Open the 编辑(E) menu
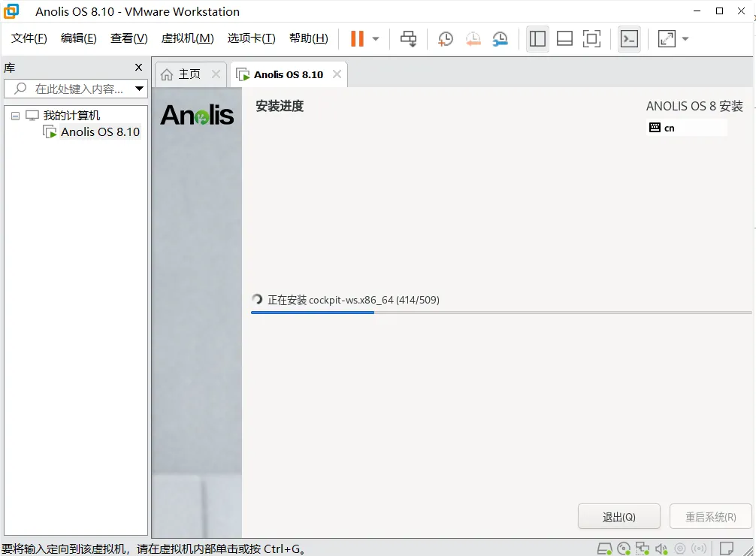The image size is (756, 556). [79, 38]
